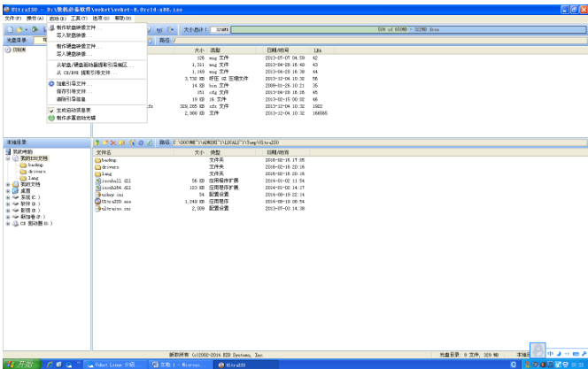
Task: Click the image path field showing /
Action: point(379,40)
